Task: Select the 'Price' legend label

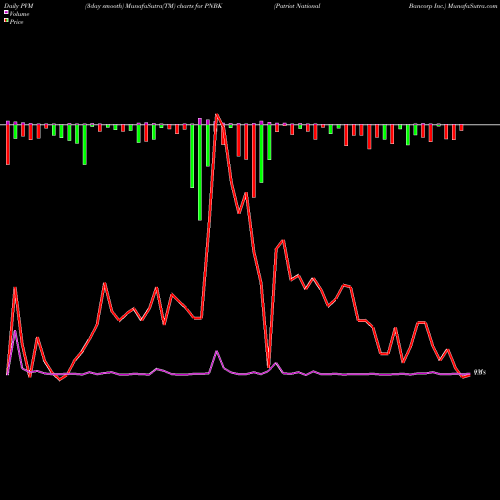Action: [x=16, y=22]
